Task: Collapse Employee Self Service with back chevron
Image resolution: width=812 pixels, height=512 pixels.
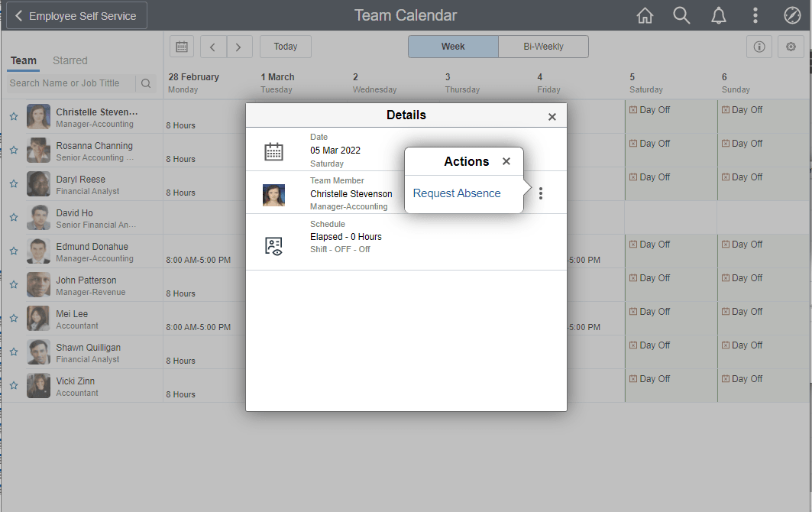Action: pos(19,15)
